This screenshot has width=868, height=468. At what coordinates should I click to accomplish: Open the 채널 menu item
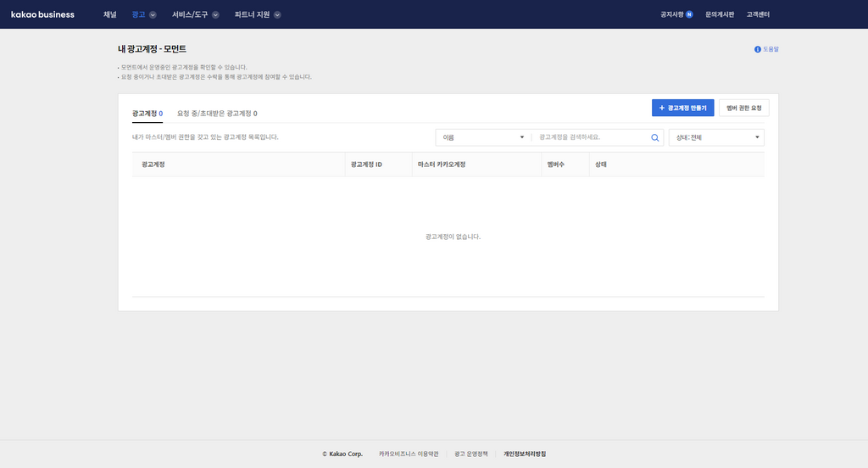click(109, 14)
